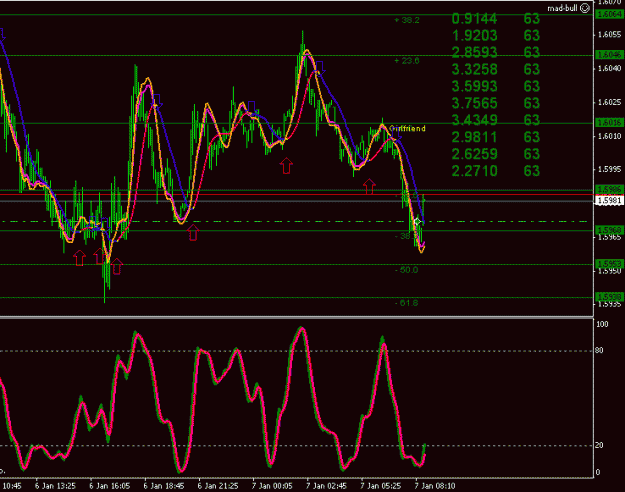
Task: Click the value 3.4349 in the data column
Action: click(474, 120)
